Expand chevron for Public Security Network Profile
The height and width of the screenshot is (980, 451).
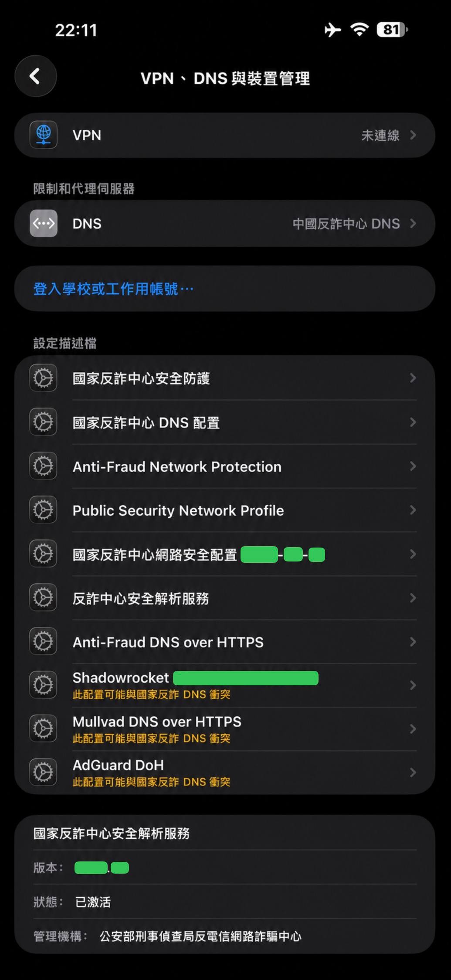point(413,510)
